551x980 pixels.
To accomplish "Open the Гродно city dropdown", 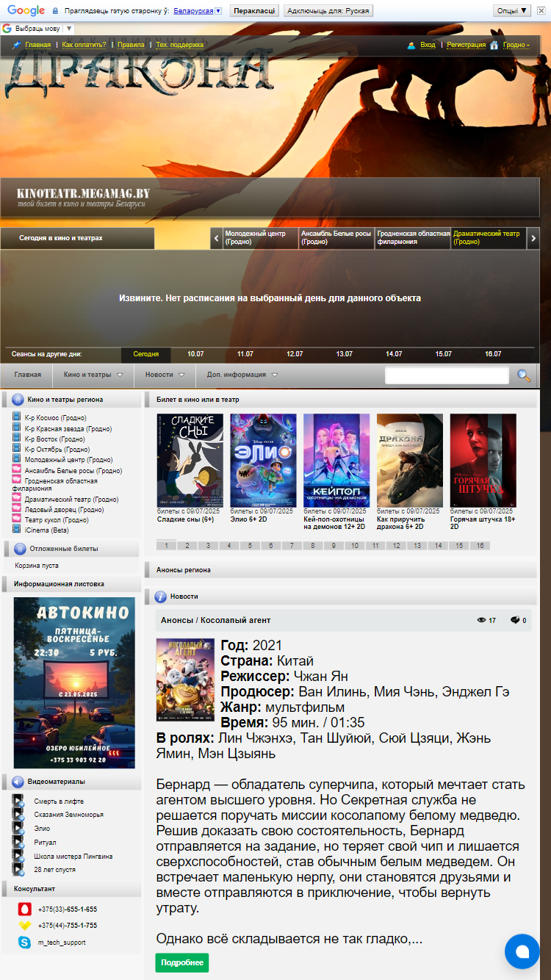I will pos(516,45).
